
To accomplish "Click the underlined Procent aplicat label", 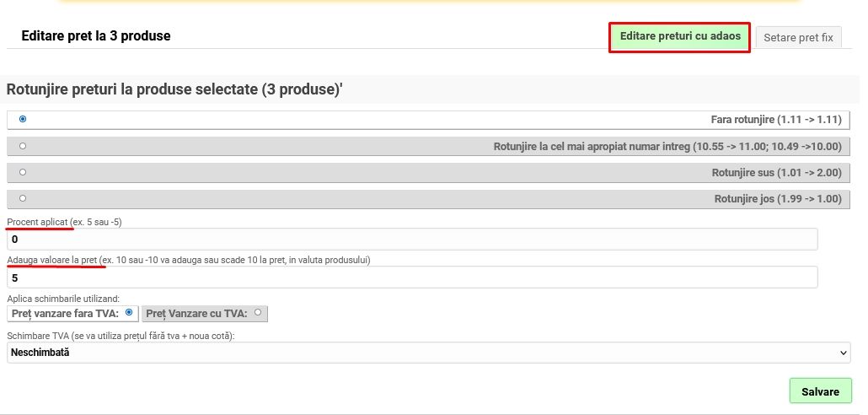I will [38, 222].
